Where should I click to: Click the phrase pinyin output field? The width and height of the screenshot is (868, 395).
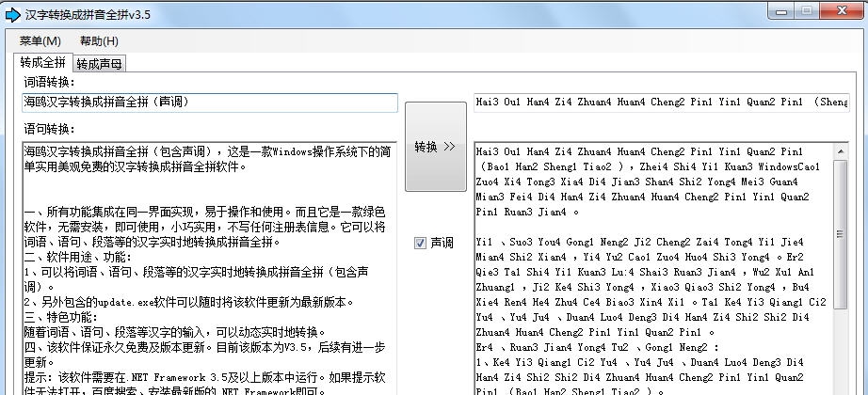click(x=662, y=103)
